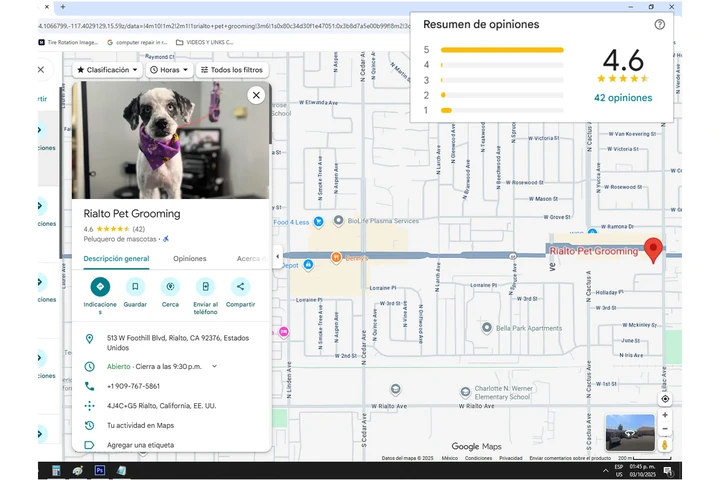This screenshot has width=720, height=480.
Task: Open the Street View layers thumbnail
Action: [x=630, y=432]
